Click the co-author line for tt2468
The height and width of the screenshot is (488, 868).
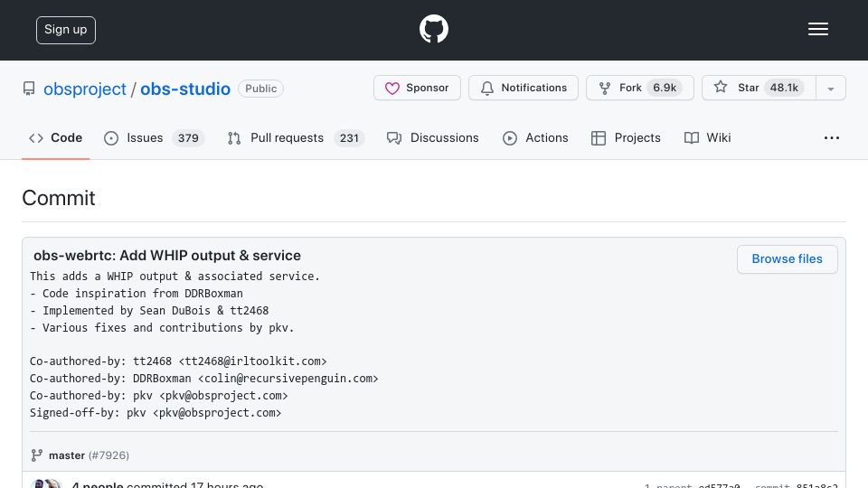tap(178, 361)
